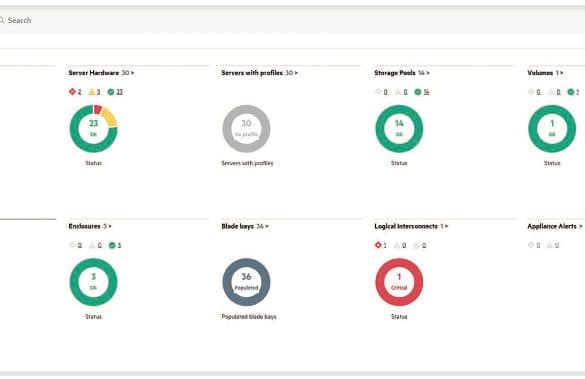Click Server Hardware status donut chart

pyautogui.click(x=93, y=129)
